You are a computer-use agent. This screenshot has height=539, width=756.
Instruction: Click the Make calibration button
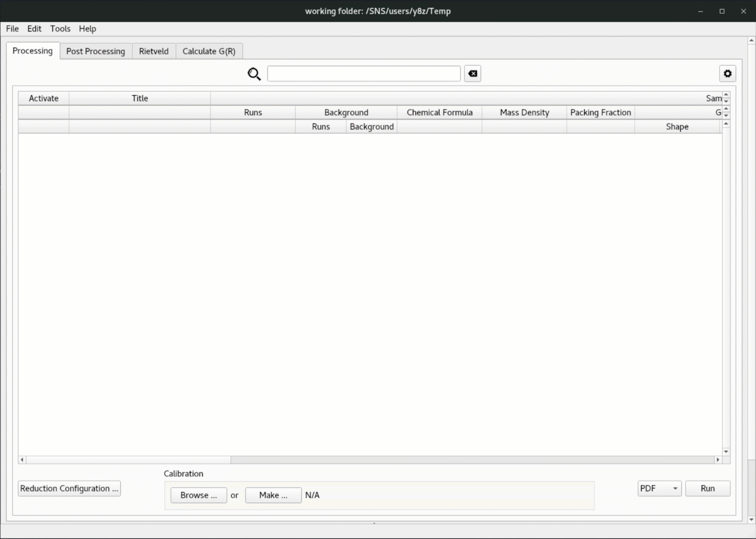click(273, 495)
